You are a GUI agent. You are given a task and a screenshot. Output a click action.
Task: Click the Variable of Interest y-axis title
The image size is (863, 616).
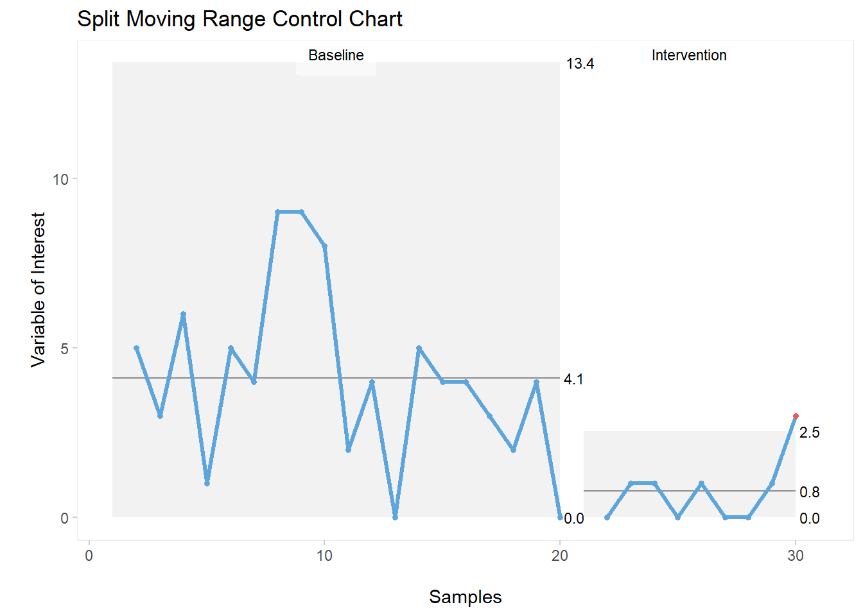[39, 289]
